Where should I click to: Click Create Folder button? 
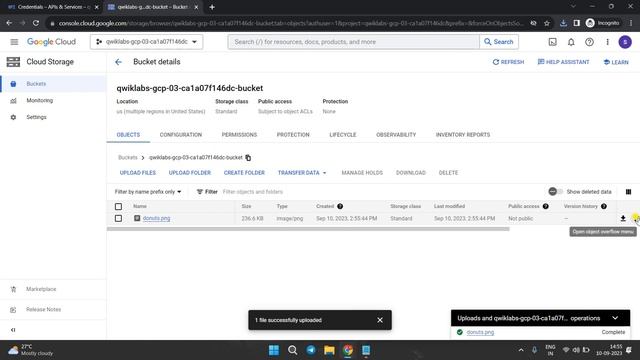[244, 173]
